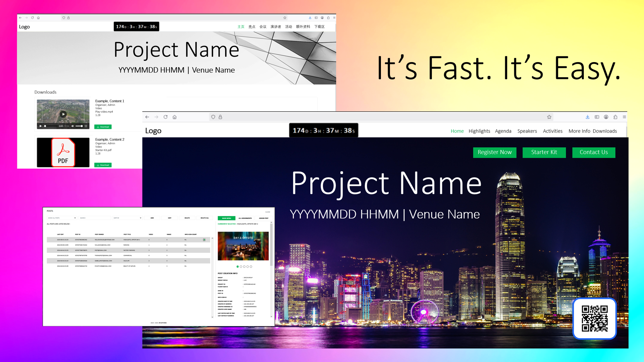The image size is (644, 362).
Task: Open the Downloads menu item in the front browser
Action: click(x=605, y=131)
